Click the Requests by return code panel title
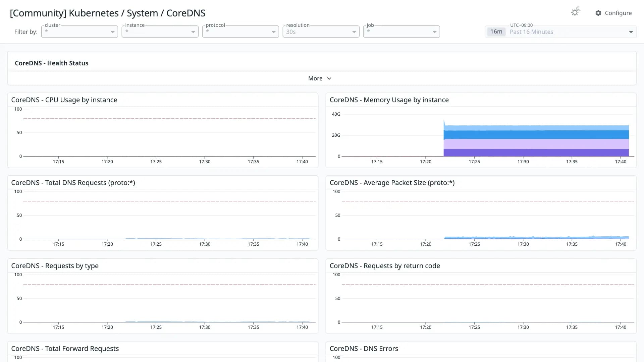The height and width of the screenshot is (362, 644). [385, 266]
